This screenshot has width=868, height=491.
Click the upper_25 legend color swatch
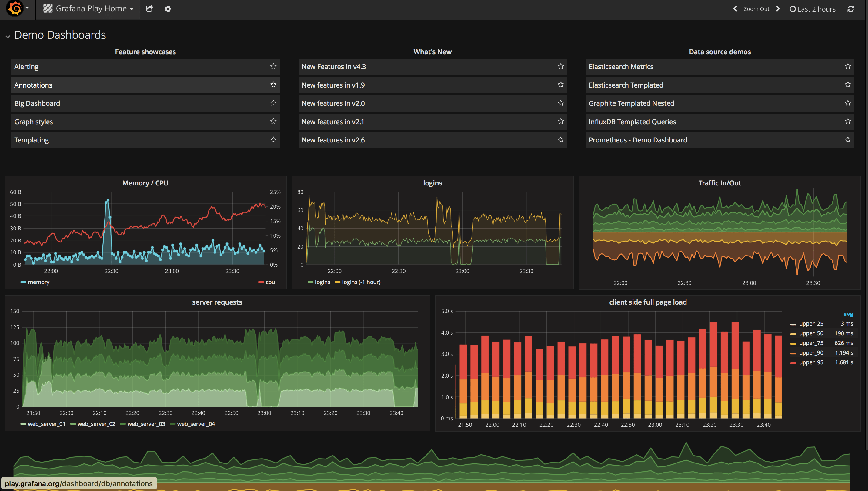pos(793,324)
